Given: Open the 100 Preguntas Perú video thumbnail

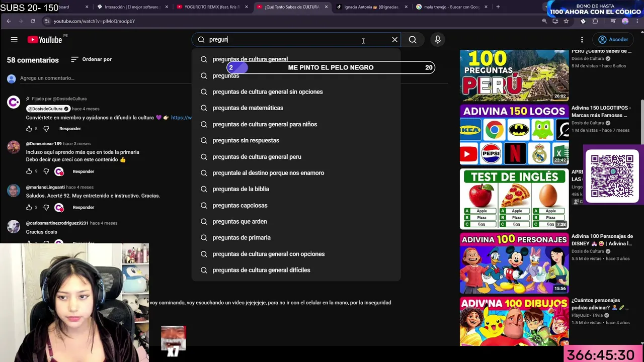Looking at the screenshot, I should click(x=514, y=75).
